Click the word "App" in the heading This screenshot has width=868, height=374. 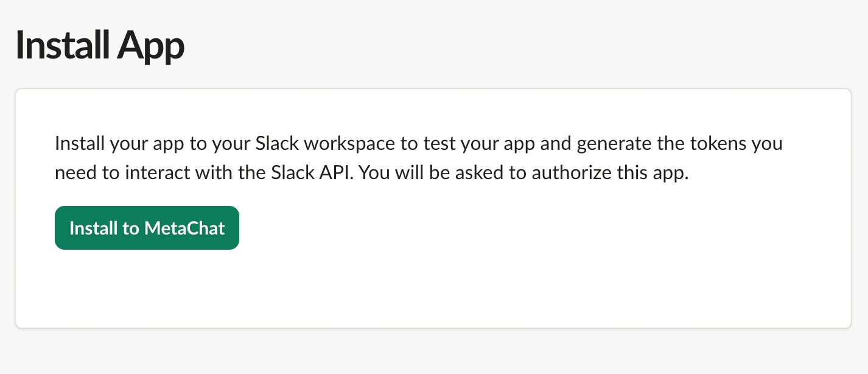coord(150,46)
